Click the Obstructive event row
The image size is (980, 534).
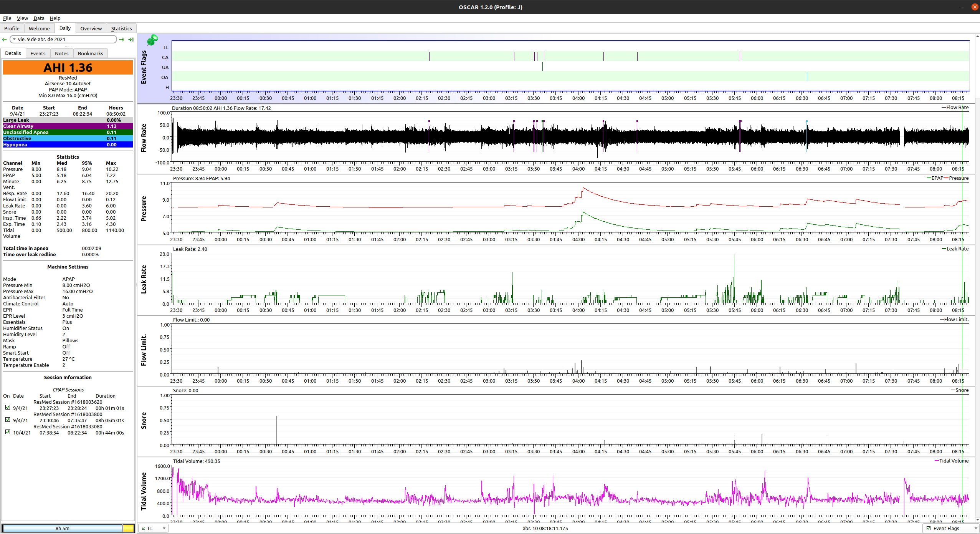(x=68, y=138)
